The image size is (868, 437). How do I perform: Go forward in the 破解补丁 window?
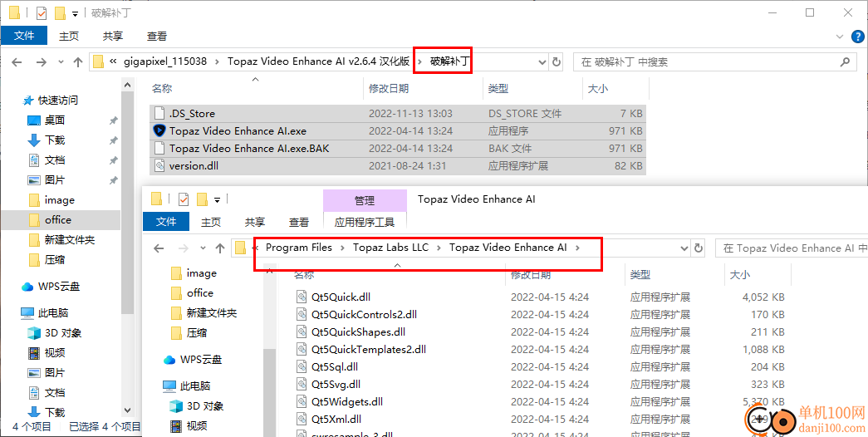pyautogui.click(x=41, y=62)
